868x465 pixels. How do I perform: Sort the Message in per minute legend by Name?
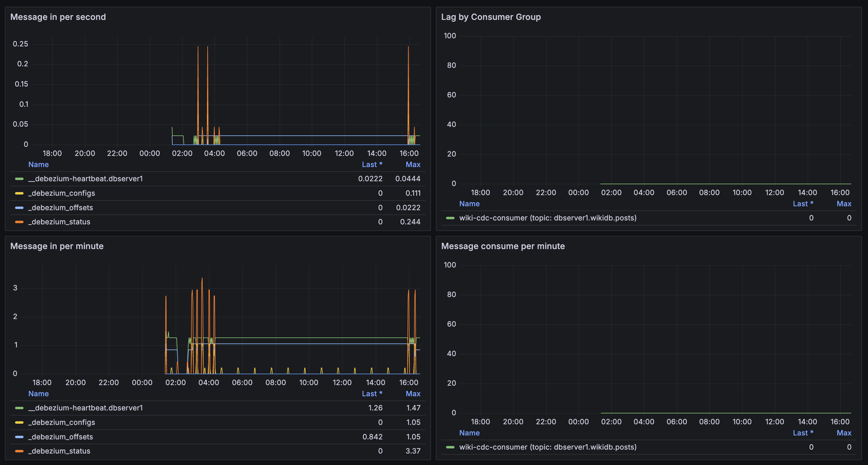(38, 394)
